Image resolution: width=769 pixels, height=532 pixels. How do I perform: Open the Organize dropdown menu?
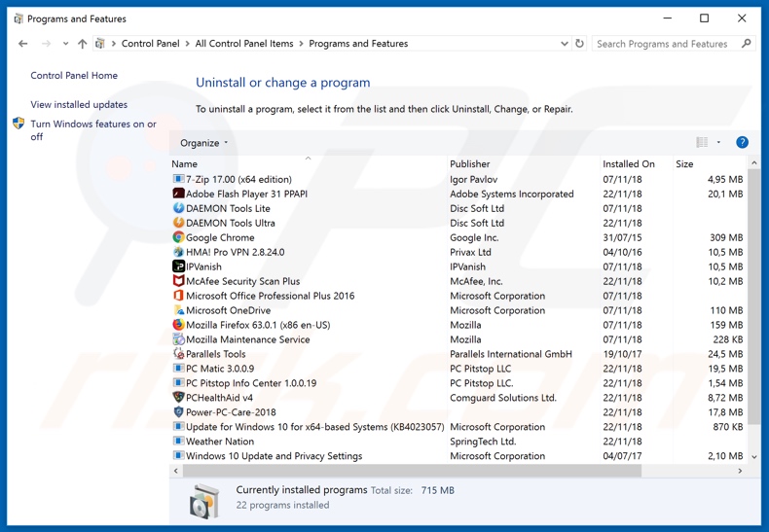point(204,143)
